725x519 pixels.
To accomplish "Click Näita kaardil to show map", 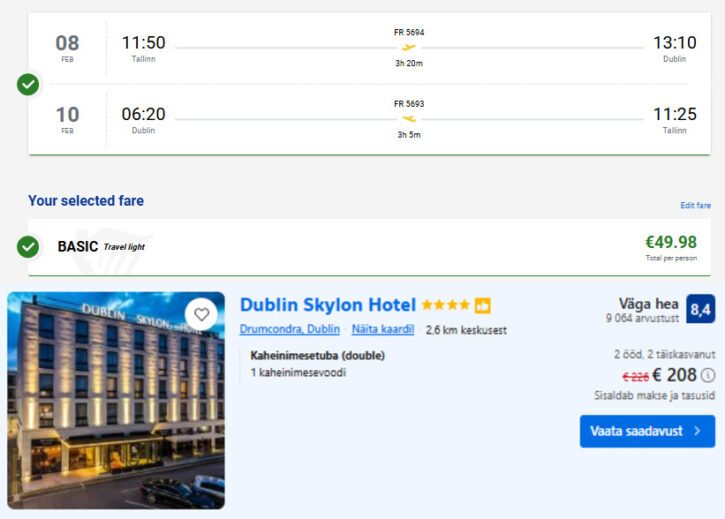I will pyautogui.click(x=382, y=329).
